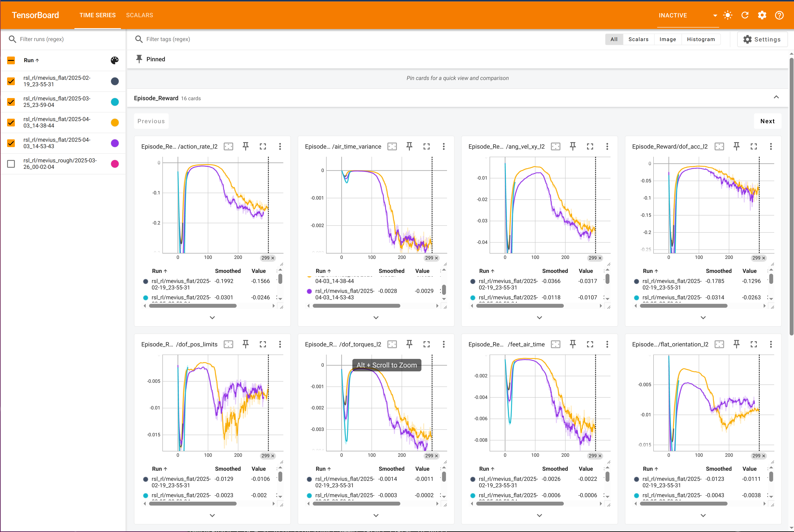Expand the dof_pos_limits card's bottom chevron
The image size is (794, 532).
click(212, 515)
